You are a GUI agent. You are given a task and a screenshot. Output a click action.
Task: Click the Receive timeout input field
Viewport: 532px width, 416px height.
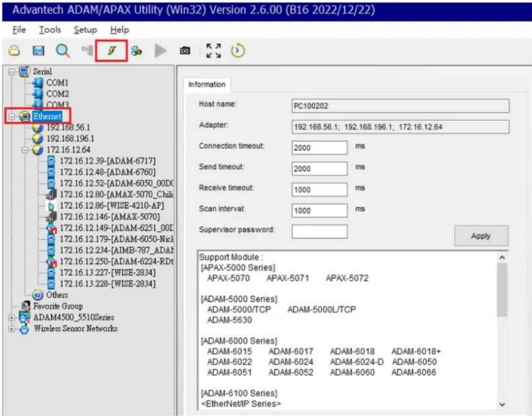tap(320, 190)
